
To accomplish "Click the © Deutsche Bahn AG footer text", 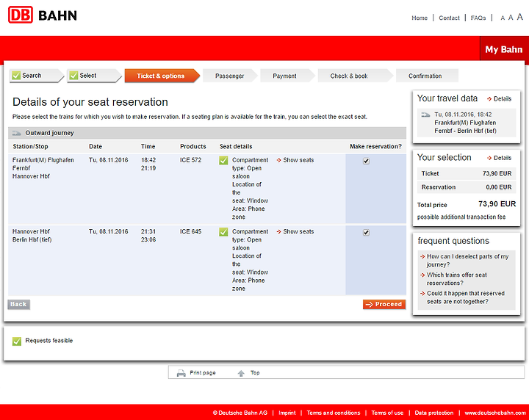I will point(240,413).
